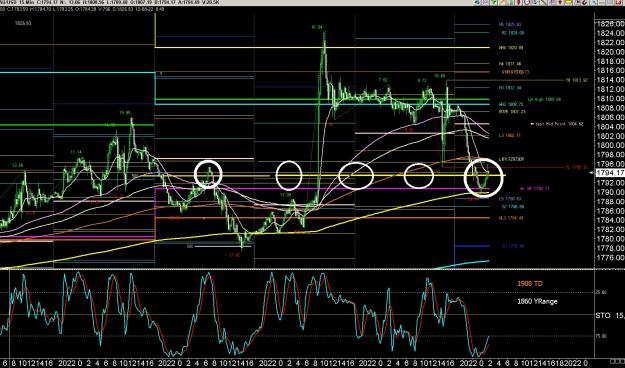Click the 1808.00 price axis label

(610, 108)
